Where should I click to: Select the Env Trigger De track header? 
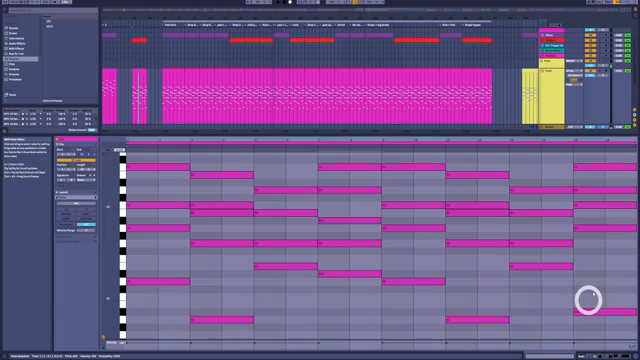(x=551, y=45)
